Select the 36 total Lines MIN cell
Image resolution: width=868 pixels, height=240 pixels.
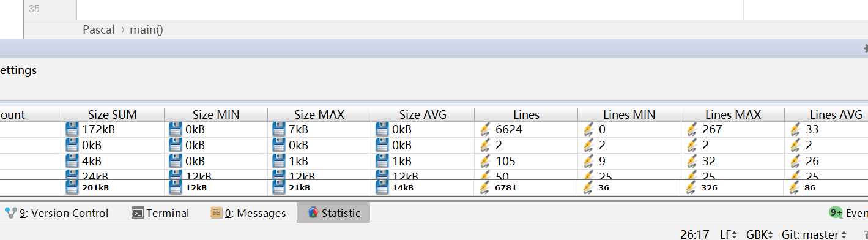pos(629,187)
